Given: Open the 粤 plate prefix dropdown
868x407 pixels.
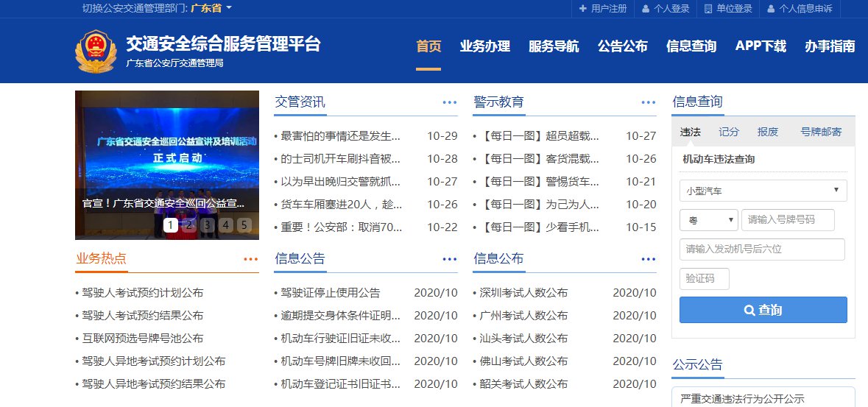Looking at the screenshot, I should [x=708, y=220].
